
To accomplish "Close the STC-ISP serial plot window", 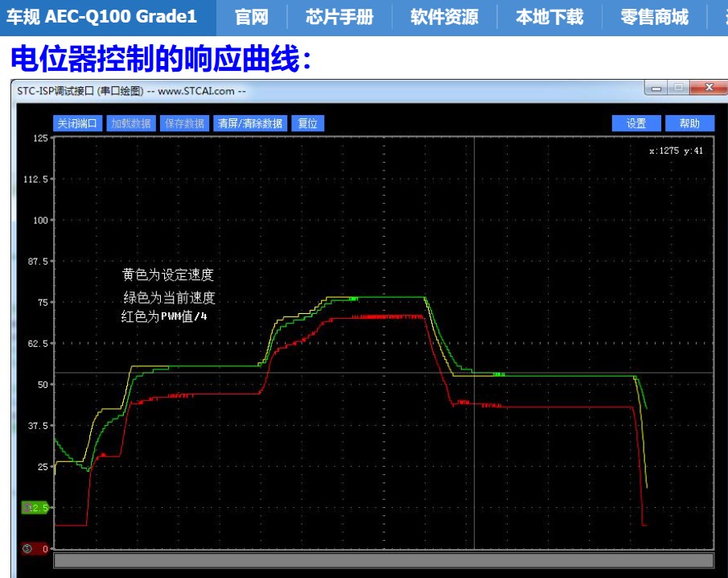I will click(x=709, y=88).
